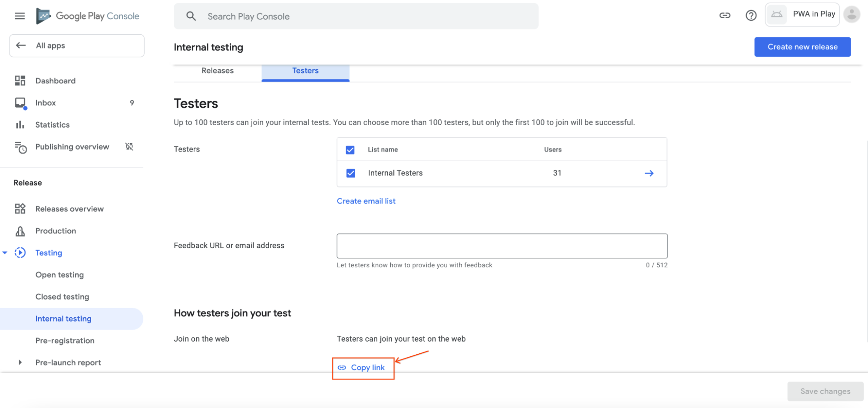Click the Feedback URL input field
Image resolution: width=868 pixels, height=408 pixels.
[502, 246]
